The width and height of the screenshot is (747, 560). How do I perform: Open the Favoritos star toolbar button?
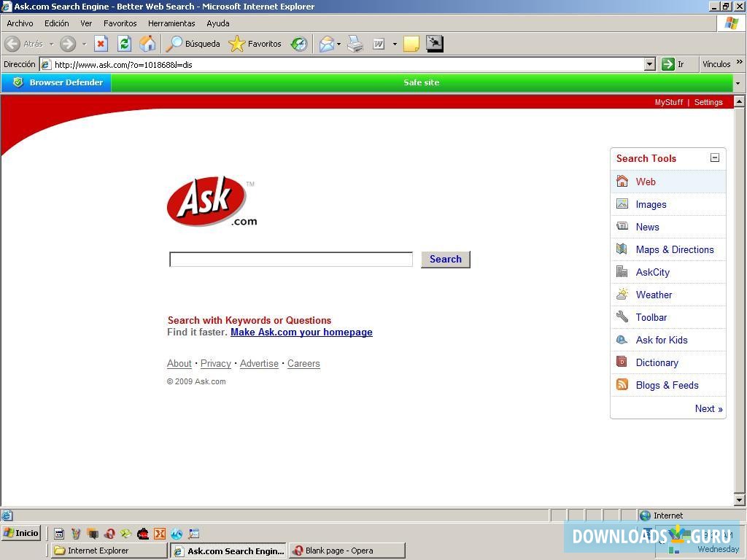pyautogui.click(x=255, y=44)
